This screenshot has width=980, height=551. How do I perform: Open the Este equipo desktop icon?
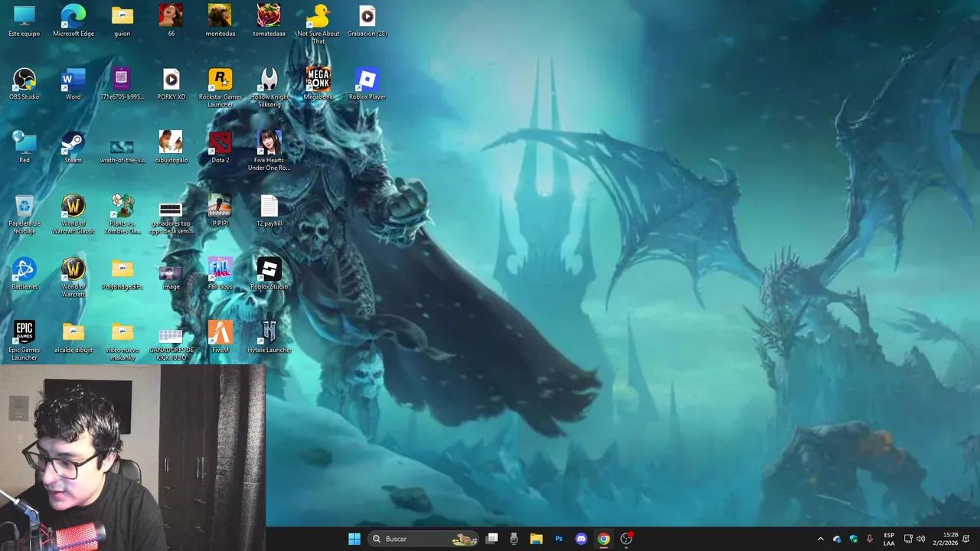[x=24, y=21]
